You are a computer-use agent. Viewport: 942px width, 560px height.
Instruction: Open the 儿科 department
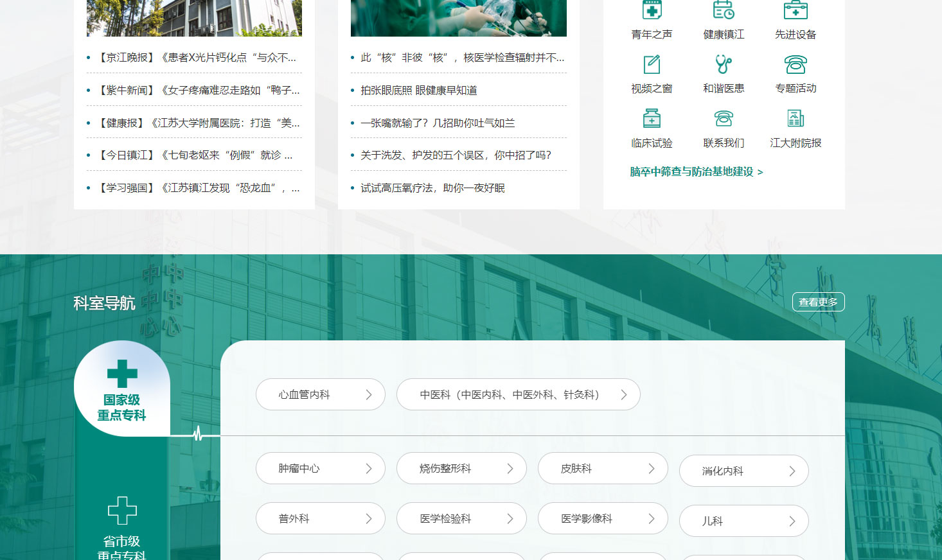point(744,521)
